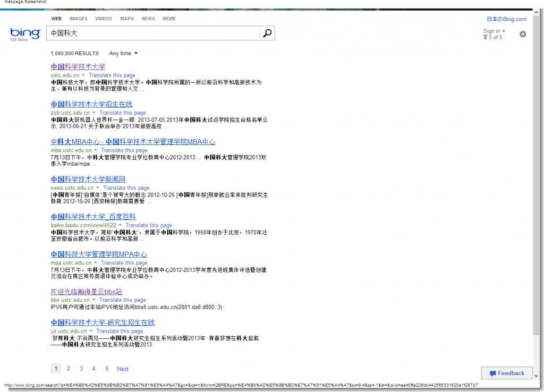This screenshot has height=392, width=544.
Task: Expand the baike.baidu.com chevron
Action: [121, 225]
